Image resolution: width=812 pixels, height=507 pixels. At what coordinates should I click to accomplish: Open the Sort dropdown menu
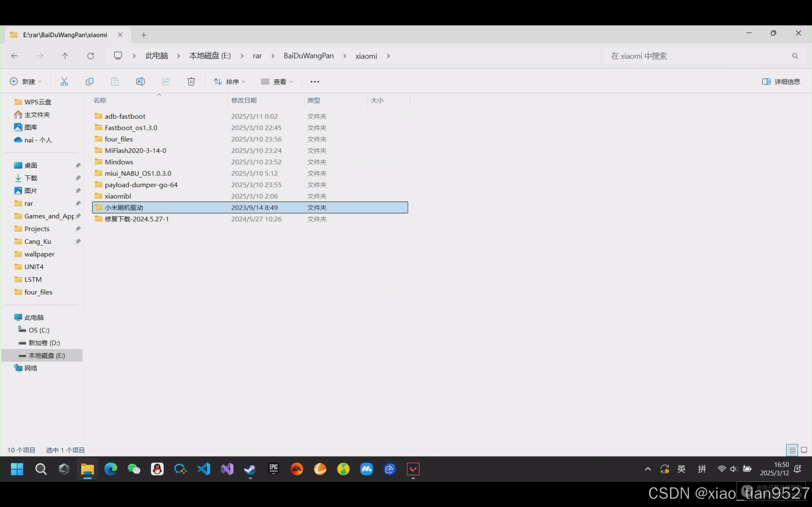230,81
